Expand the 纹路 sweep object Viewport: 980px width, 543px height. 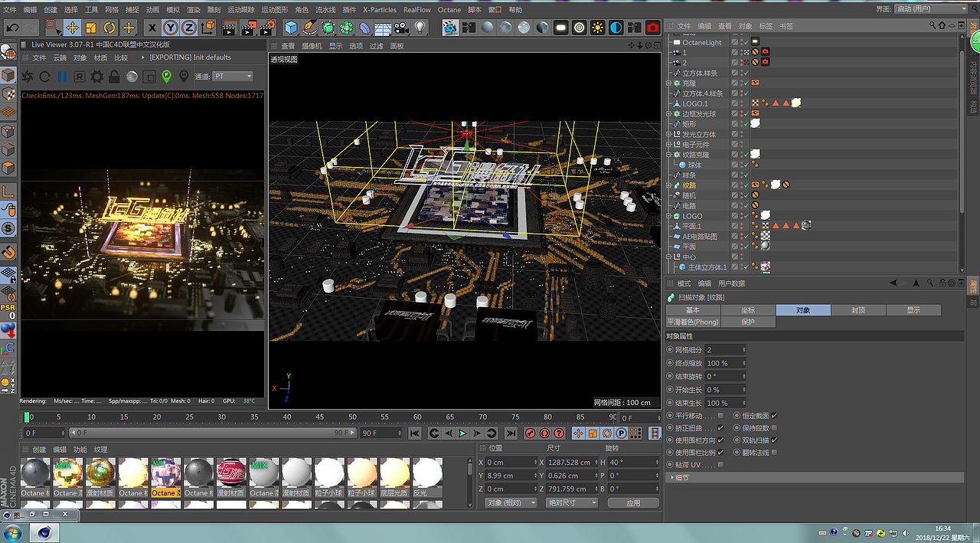(669, 185)
